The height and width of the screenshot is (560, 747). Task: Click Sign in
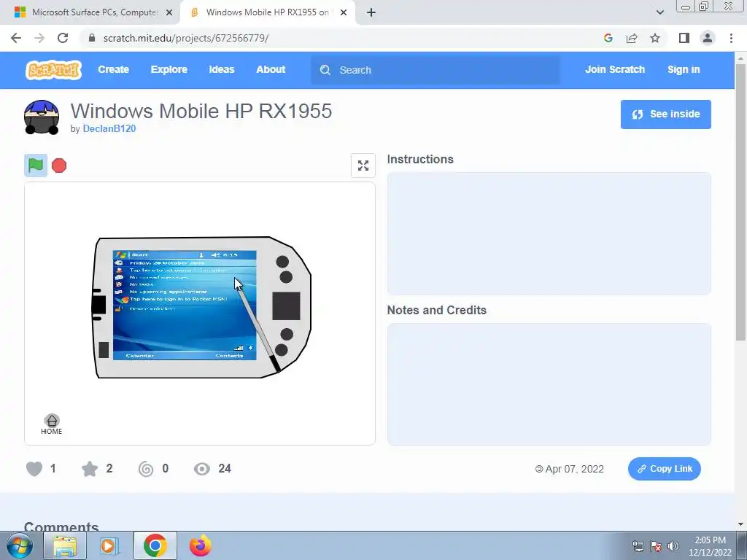click(684, 69)
